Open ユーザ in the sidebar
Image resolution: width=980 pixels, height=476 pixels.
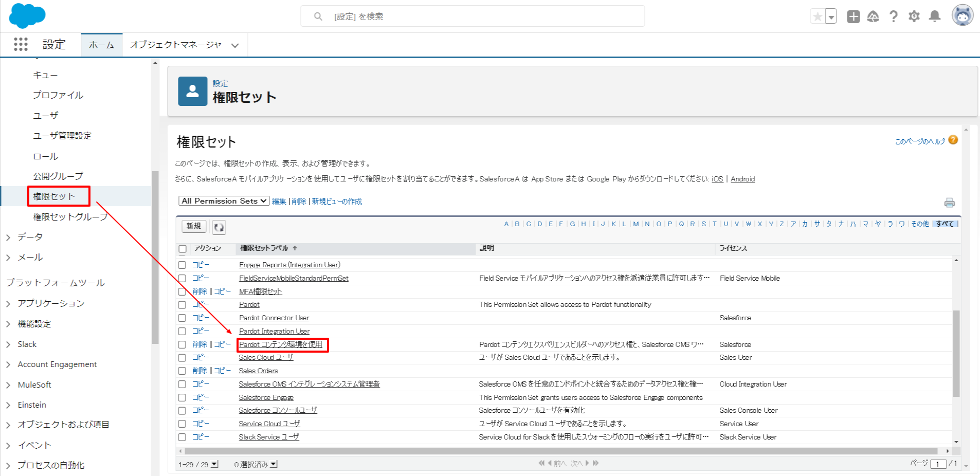(x=46, y=116)
